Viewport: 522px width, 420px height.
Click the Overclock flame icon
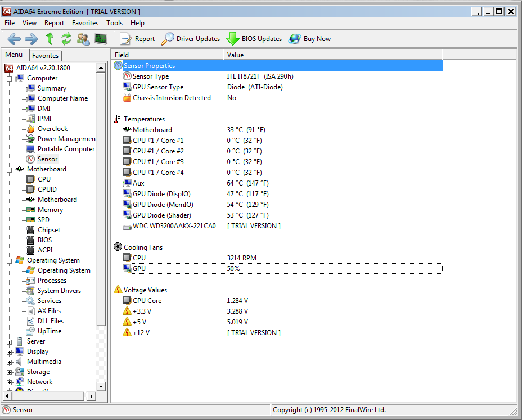pos(30,129)
